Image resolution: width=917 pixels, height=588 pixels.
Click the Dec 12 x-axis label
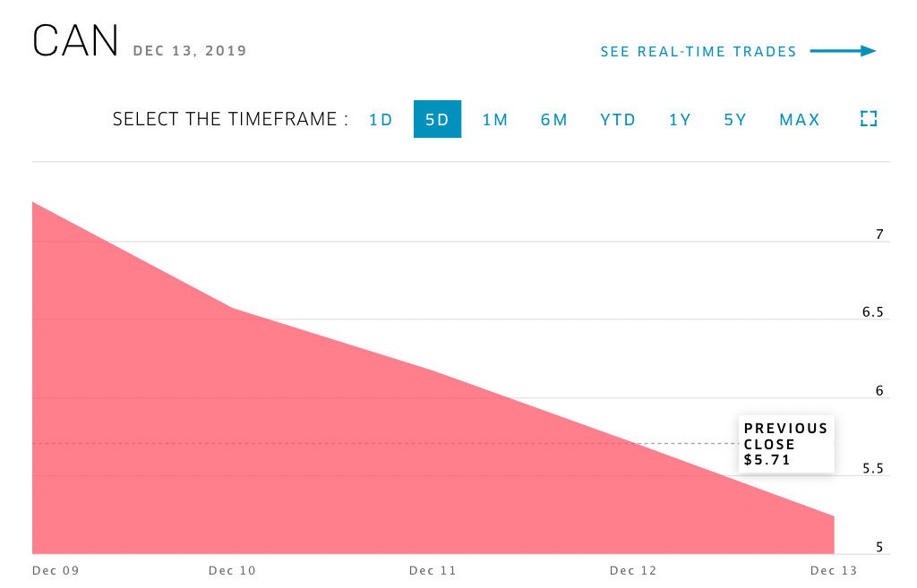point(634,570)
